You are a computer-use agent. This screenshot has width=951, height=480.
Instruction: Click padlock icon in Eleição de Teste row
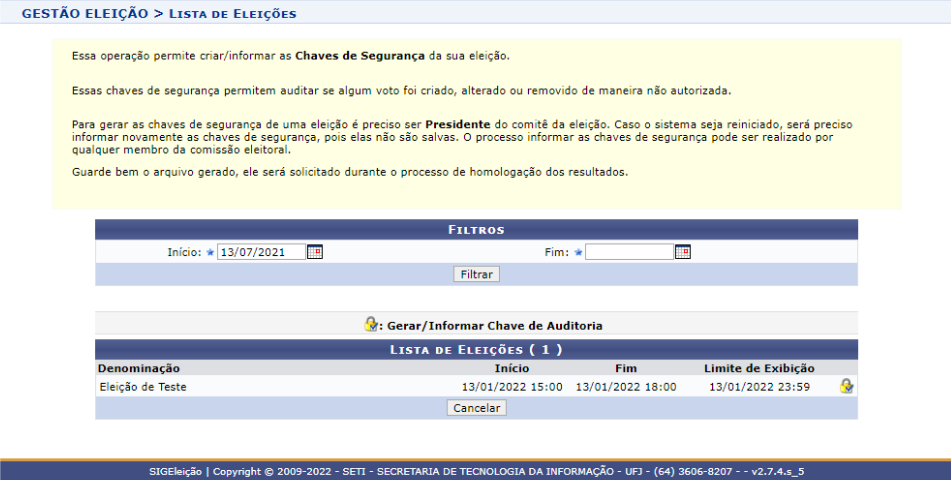(x=847, y=387)
